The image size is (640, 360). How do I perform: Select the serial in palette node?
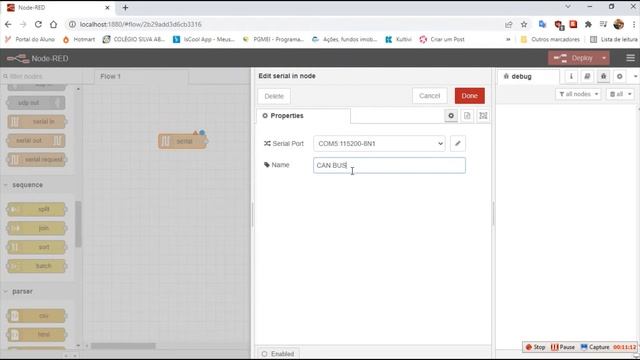click(36, 122)
